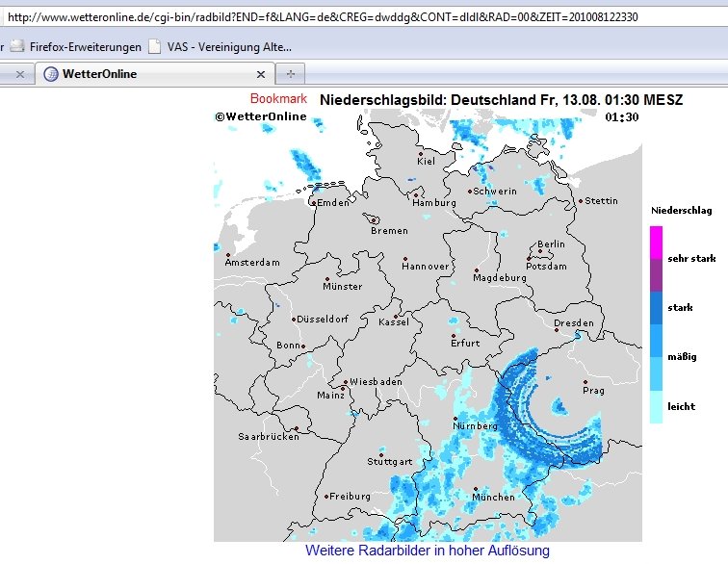Focus the wetteronline.de URL address field
The image size is (728, 564).
364,17
